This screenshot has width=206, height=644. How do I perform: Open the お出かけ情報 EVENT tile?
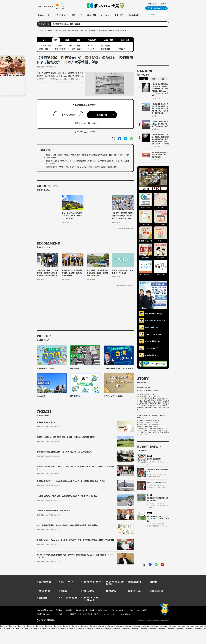point(161,216)
